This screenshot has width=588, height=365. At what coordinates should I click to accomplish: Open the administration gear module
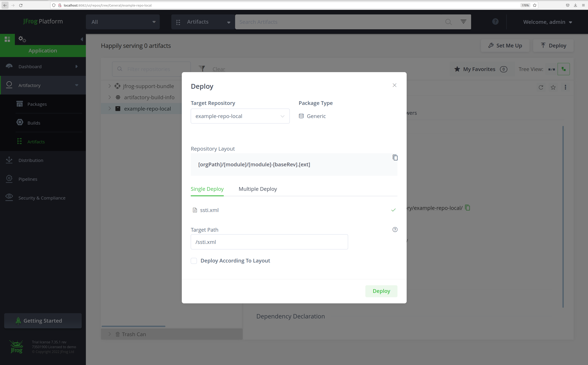(22, 39)
